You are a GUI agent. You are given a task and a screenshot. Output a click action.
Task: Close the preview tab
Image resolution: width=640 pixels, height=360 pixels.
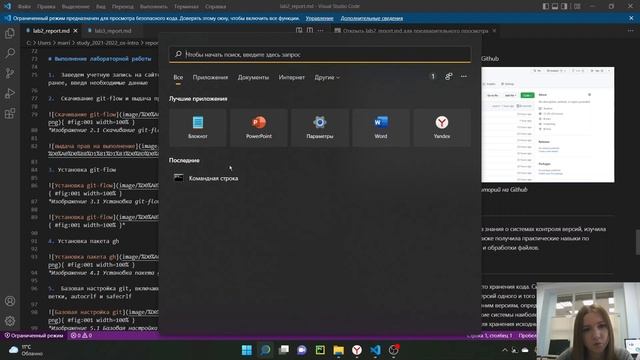[x=494, y=31]
